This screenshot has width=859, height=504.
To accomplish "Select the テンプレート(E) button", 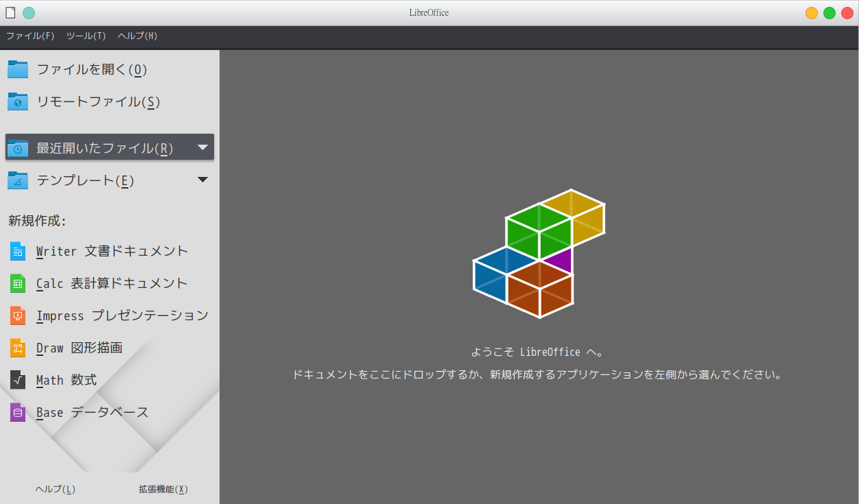I will [x=110, y=180].
